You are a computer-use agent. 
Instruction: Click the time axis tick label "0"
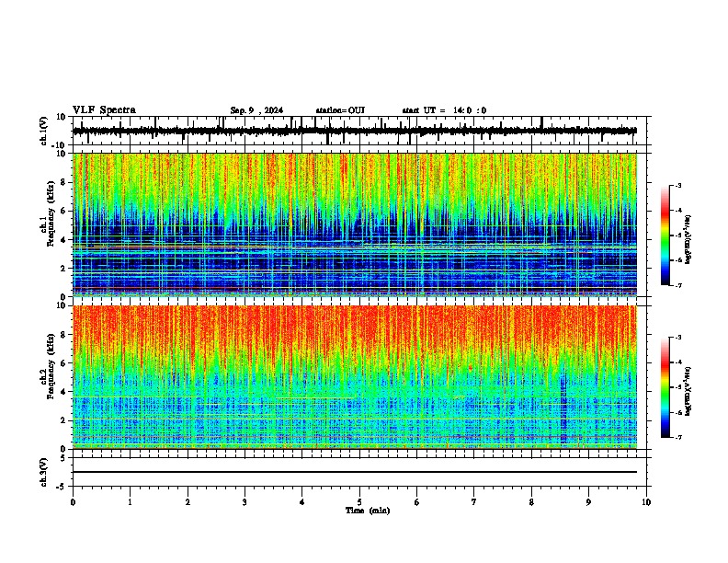[73, 502]
